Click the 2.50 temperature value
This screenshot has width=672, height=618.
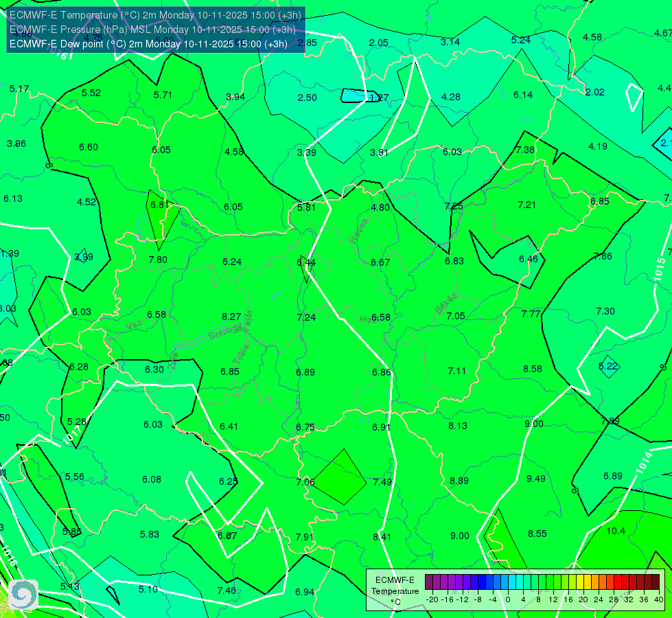coord(308,98)
